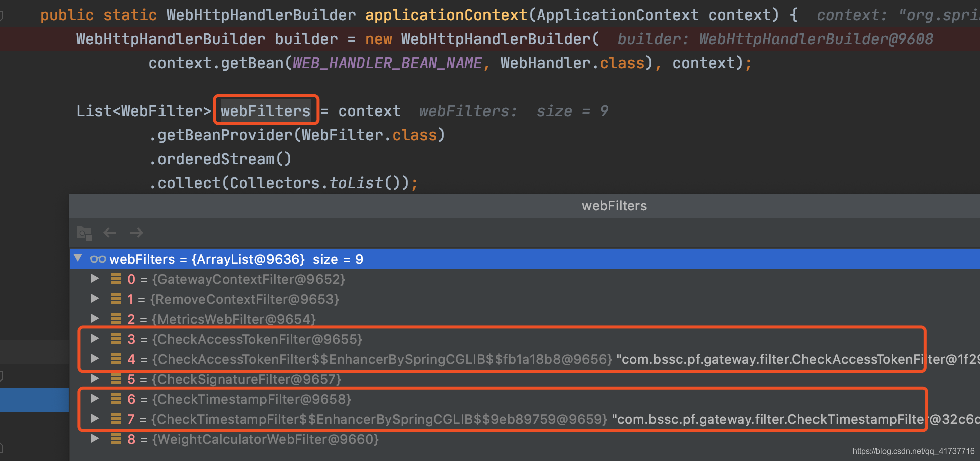Image resolution: width=980 pixels, height=461 pixels.
Task: Expand entry 7 CheckTimestampFilter CGLIB proxy
Action: click(95, 418)
